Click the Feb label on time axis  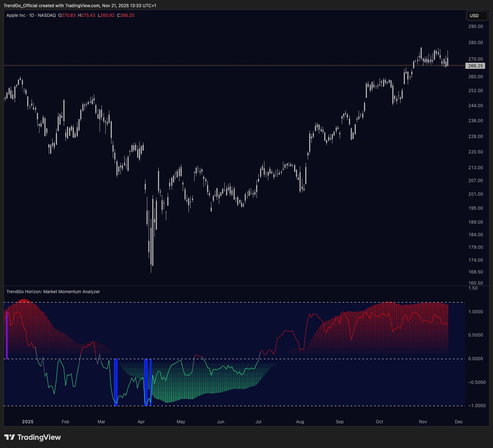(x=66, y=422)
